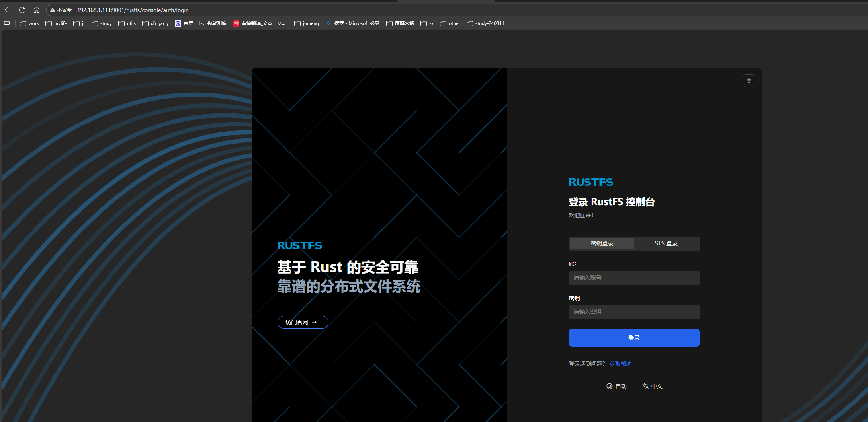The image size is (868, 422).
Task: Open the settings gear icon on login card
Action: [749, 81]
